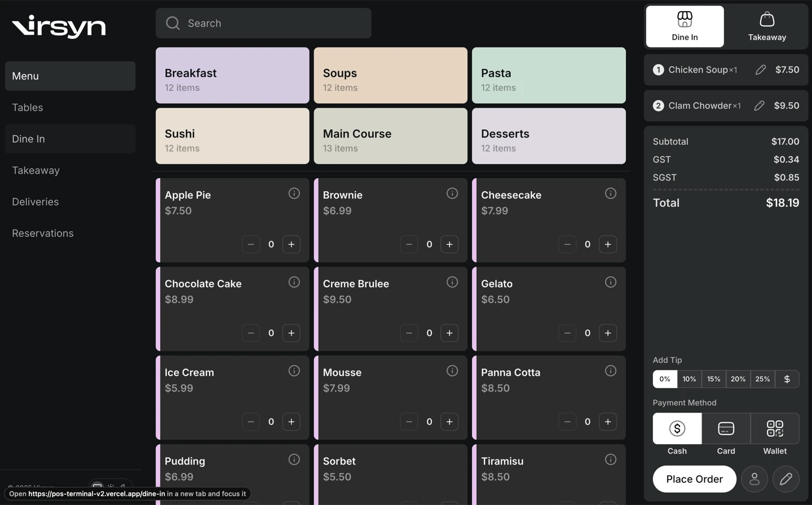812x505 pixels.
Task: Click the $18.19 total amount
Action: coord(783,203)
